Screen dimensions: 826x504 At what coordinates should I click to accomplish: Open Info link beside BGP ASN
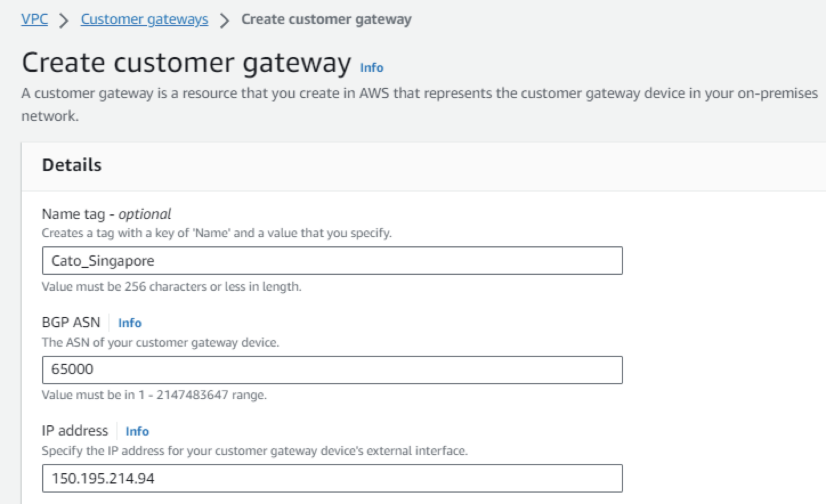(x=129, y=323)
